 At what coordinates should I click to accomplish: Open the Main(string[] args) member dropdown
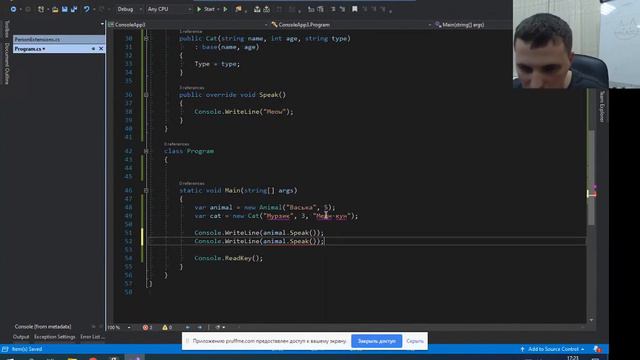pos(473,25)
